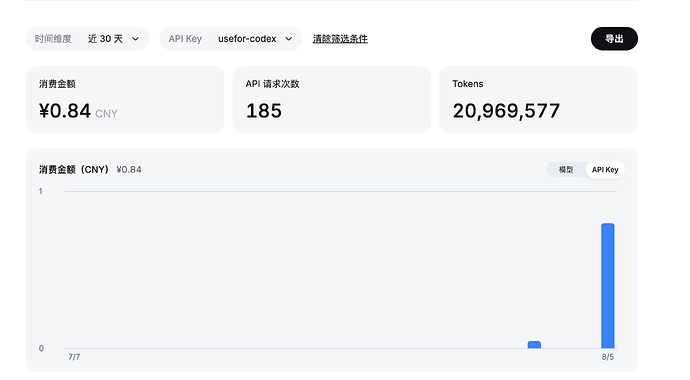
Task: Open the 时间维度 近 30 天 dropdown
Action: (87, 39)
